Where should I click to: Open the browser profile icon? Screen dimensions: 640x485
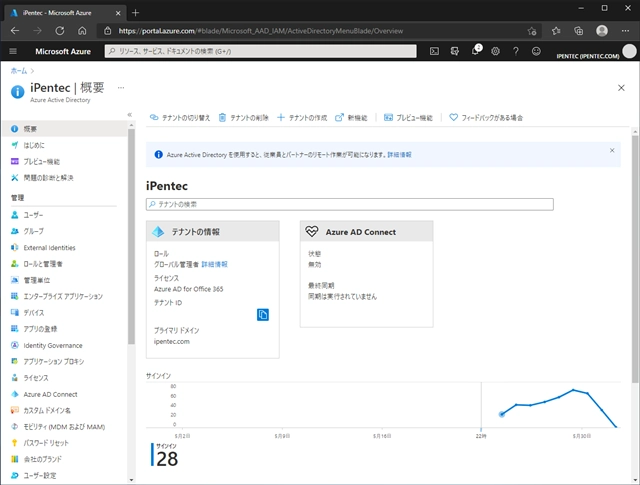pos(602,31)
